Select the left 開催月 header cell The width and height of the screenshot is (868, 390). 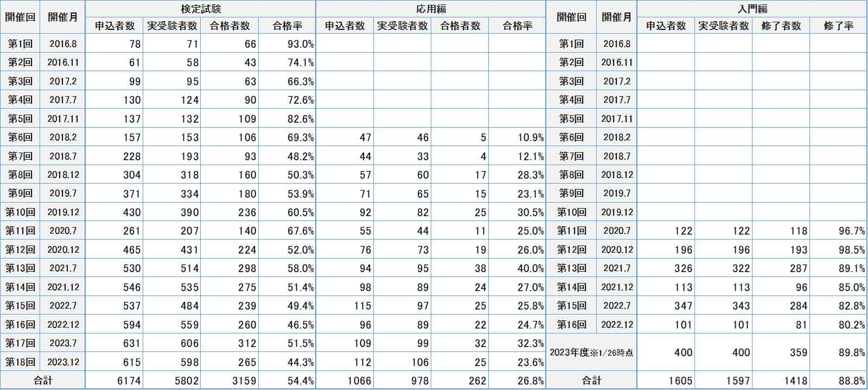coord(63,17)
